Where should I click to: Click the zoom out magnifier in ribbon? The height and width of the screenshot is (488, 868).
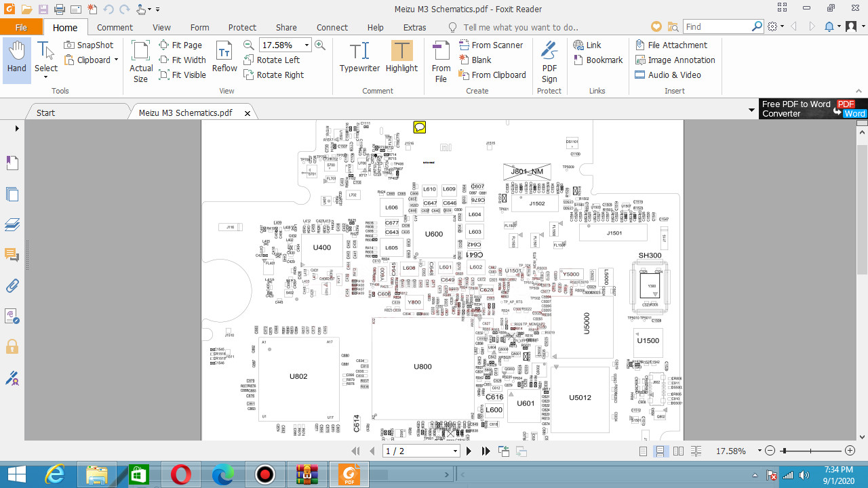[249, 45]
